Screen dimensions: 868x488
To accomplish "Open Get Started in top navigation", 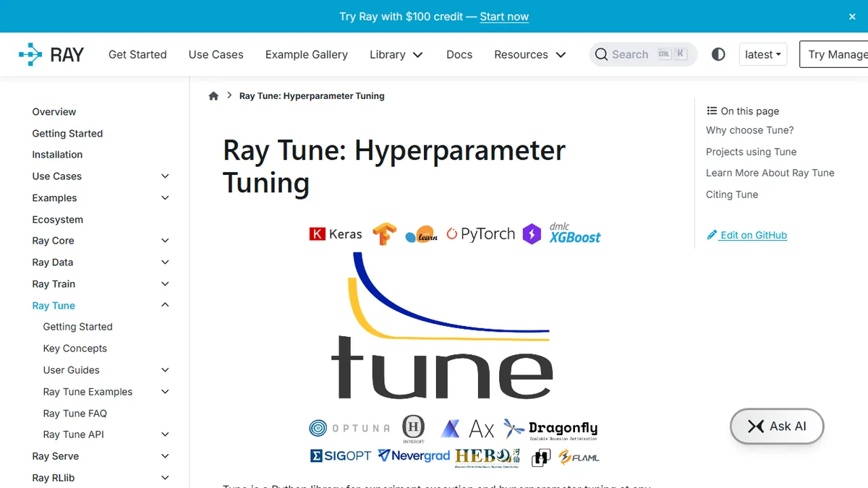I will click(x=137, y=54).
